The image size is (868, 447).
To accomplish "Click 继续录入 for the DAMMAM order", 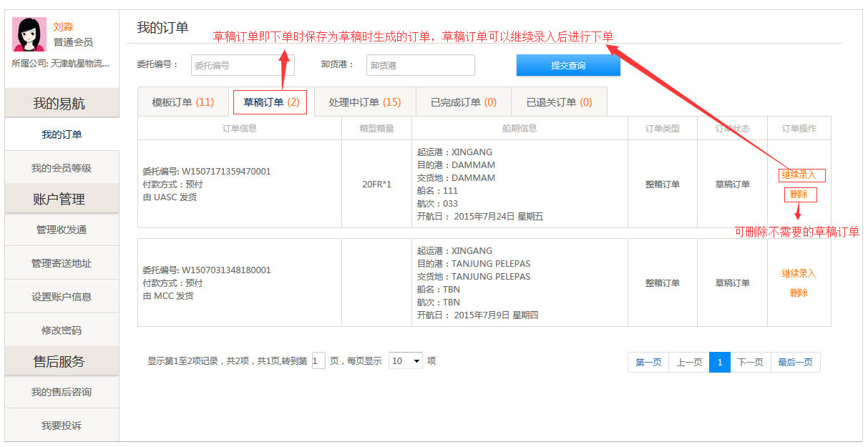I will tap(799, 175).
